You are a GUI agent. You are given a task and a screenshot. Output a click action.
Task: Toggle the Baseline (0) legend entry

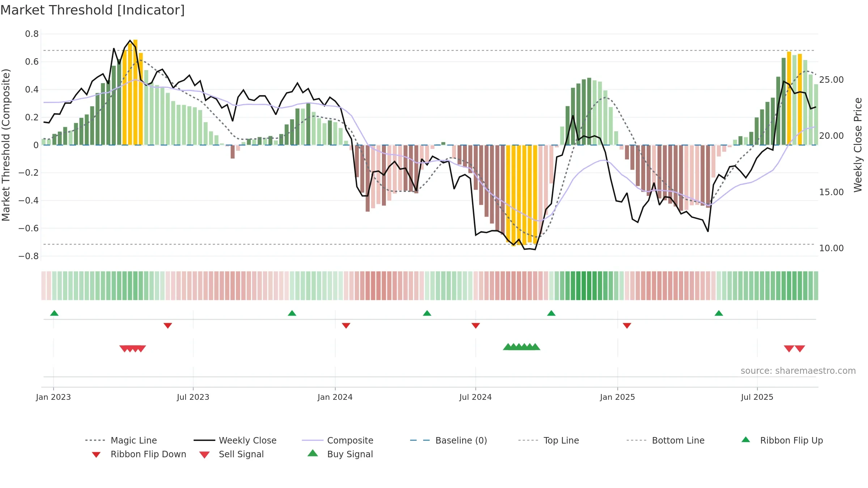click(x=448, y=440)
